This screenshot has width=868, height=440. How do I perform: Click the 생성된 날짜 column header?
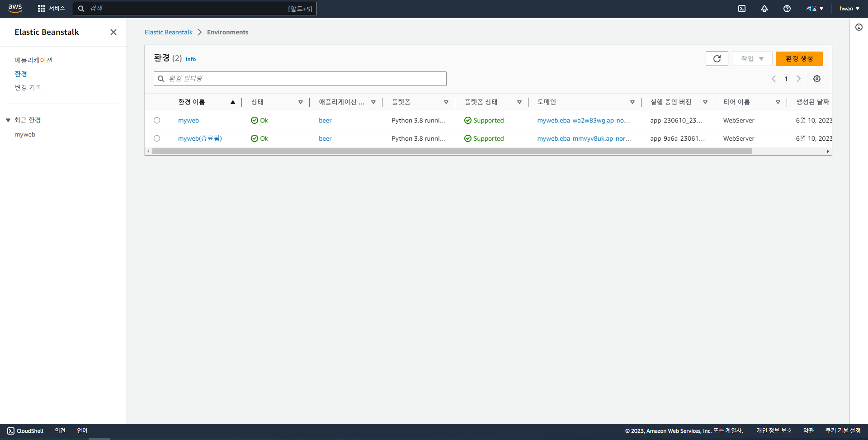tap(813, 102)
